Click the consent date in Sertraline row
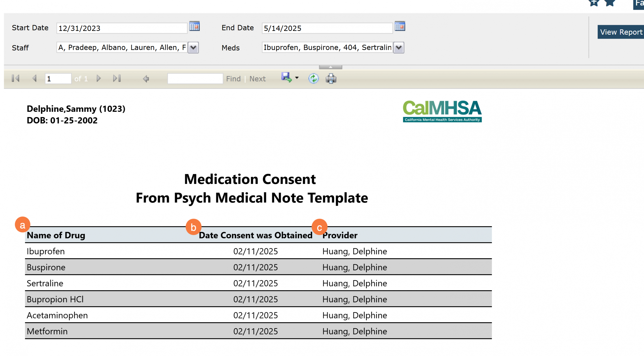The width and height of the screenshot is (644, 356). (x=256, y=283)
